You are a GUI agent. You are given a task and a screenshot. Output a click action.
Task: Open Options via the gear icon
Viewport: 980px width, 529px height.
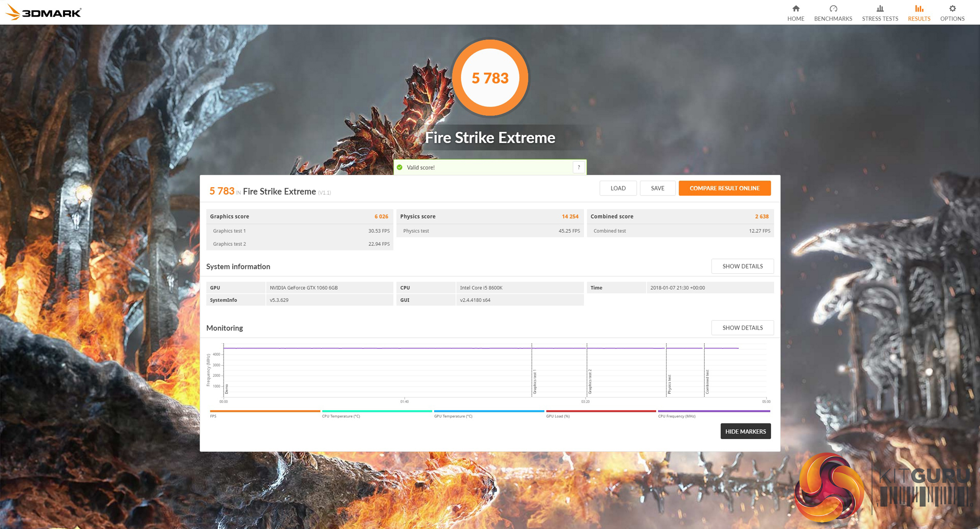point(952,8)
